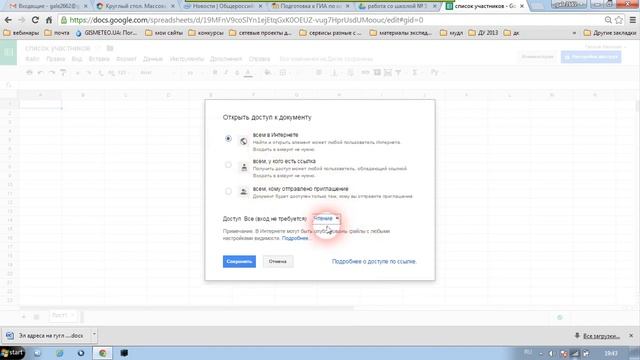Open the downloaded docx file

coord(46,336)
